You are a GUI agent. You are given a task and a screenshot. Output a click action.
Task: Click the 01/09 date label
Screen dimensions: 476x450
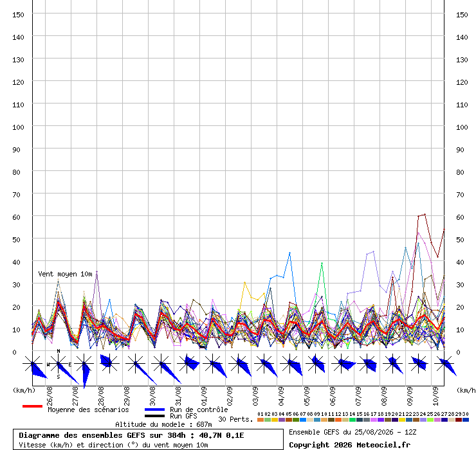coord(204,396)
